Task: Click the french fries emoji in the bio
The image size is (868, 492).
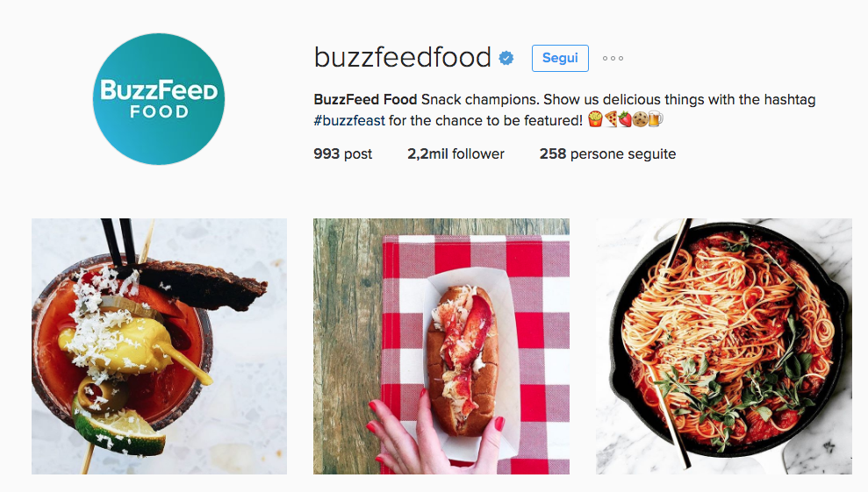Action: click(x=595, y=119)
